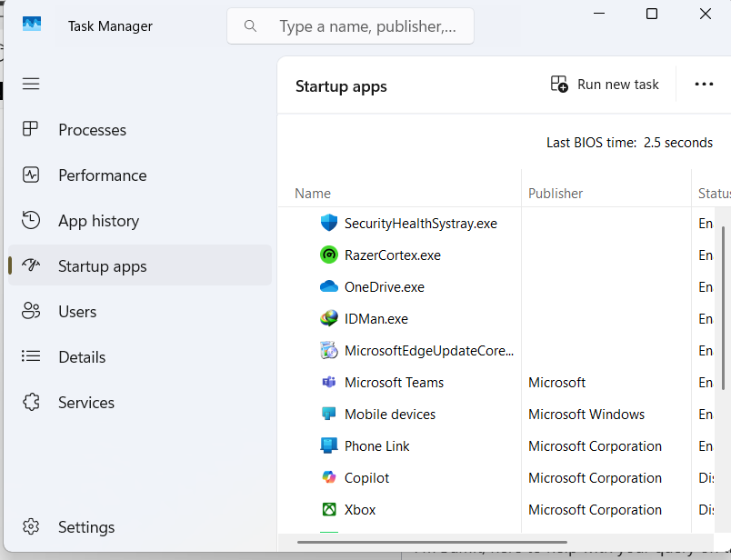Open the Details page
This screenshot has width=731, height=560.
140,356
